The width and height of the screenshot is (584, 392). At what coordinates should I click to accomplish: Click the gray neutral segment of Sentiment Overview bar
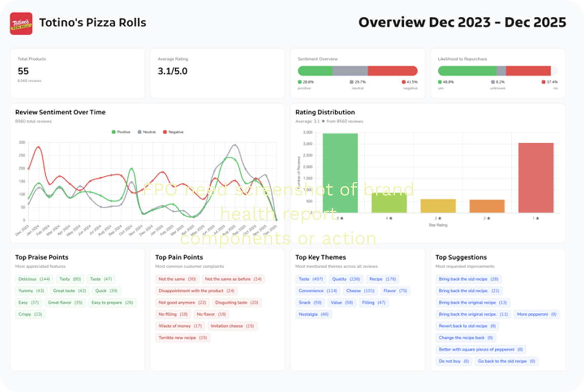[x=350, y=71]
